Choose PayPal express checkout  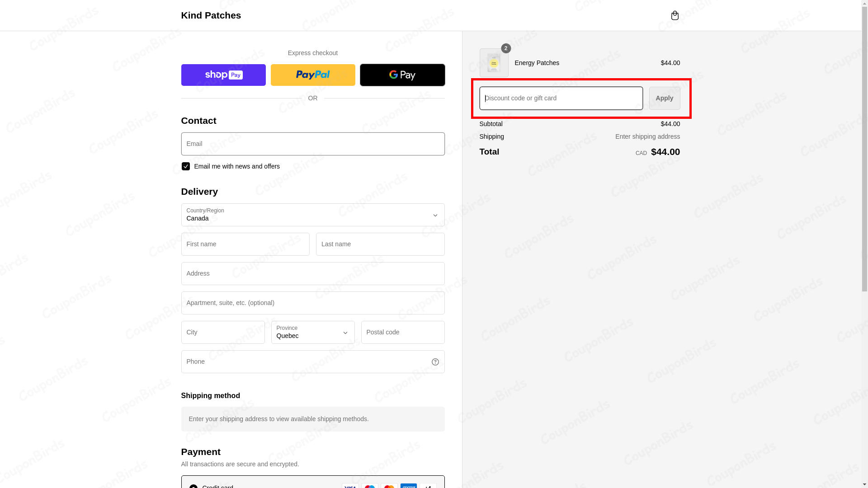[x=313, y=75]
